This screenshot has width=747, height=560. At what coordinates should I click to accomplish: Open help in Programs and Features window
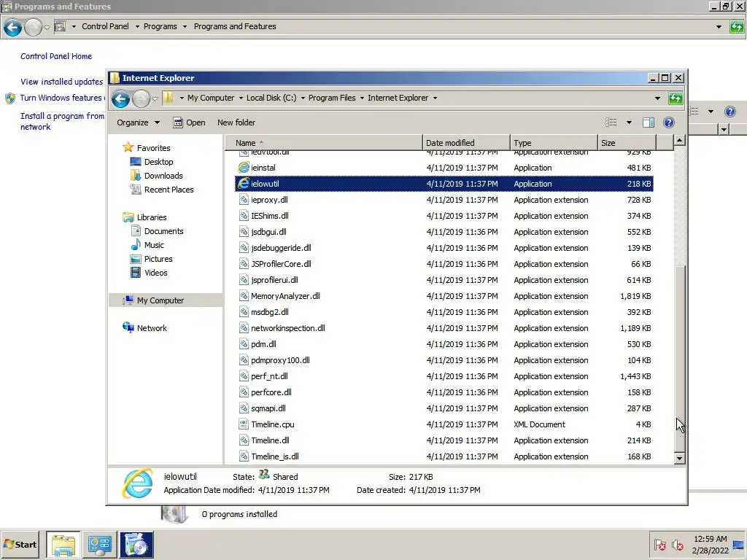click(729, 112)
